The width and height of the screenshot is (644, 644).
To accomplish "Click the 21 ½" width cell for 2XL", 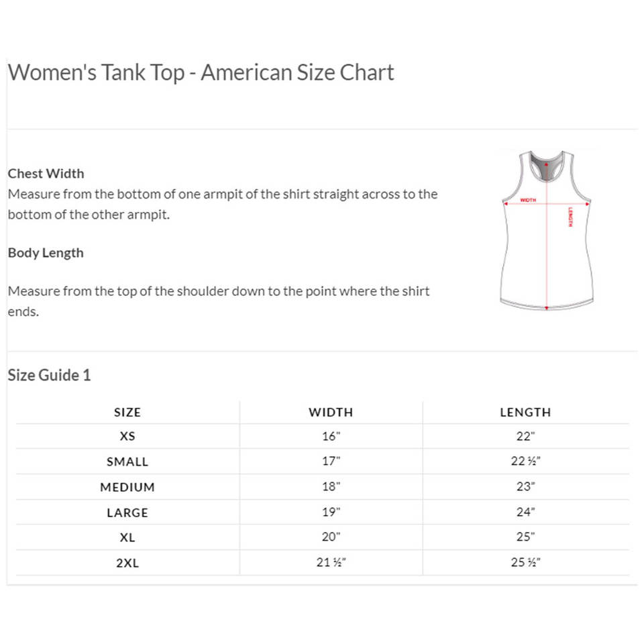I will coord(331,563).
